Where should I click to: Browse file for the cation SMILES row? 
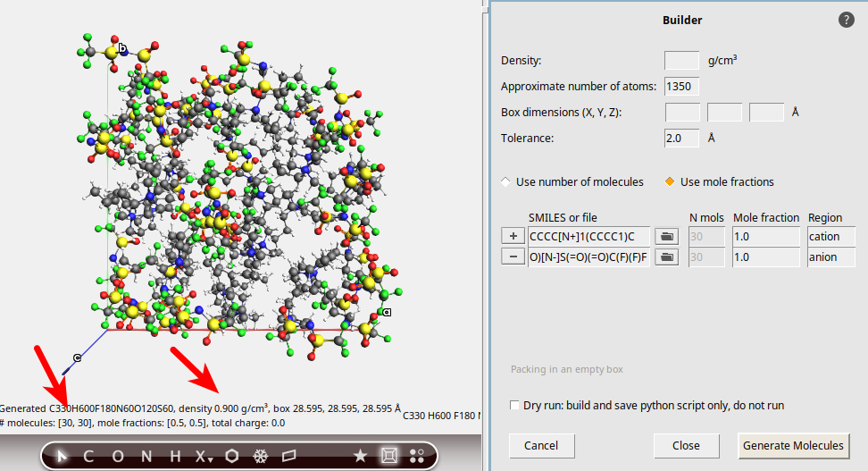[x=666, y=237]
